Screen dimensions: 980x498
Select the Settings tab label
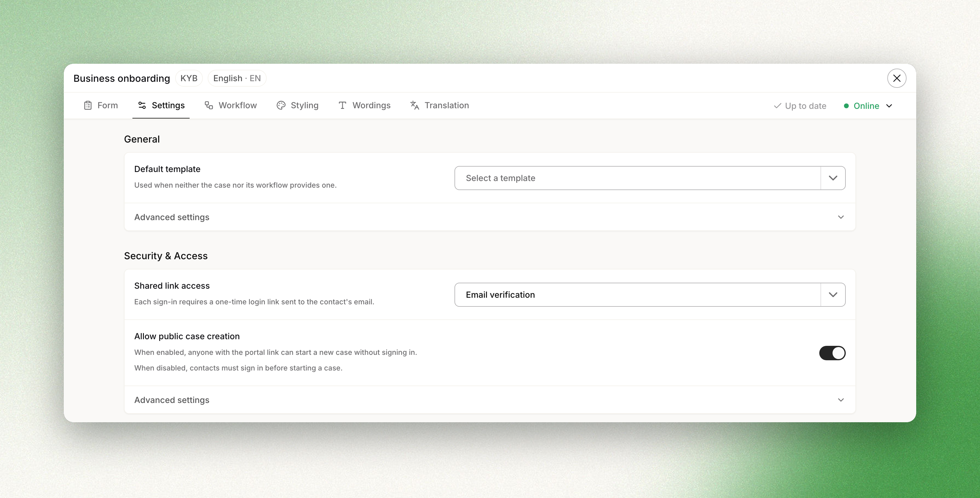click(x=168, y=105)
